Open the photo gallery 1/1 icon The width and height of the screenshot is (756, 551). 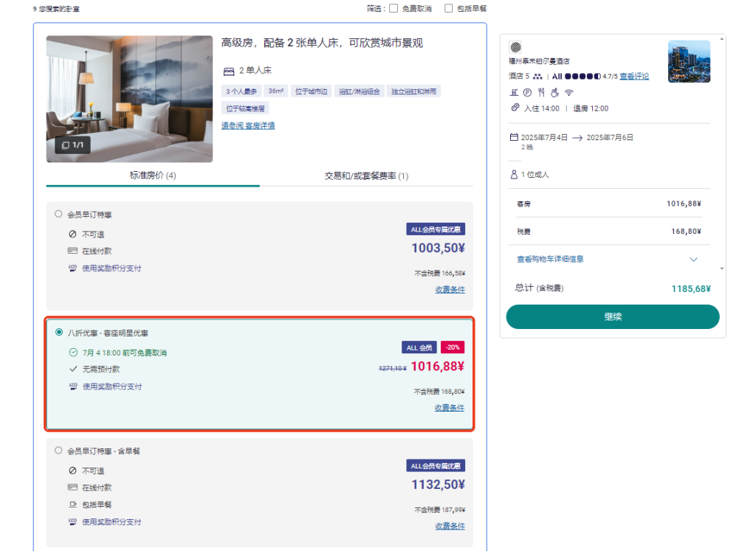pyautogui.click(x=73, y=145)
